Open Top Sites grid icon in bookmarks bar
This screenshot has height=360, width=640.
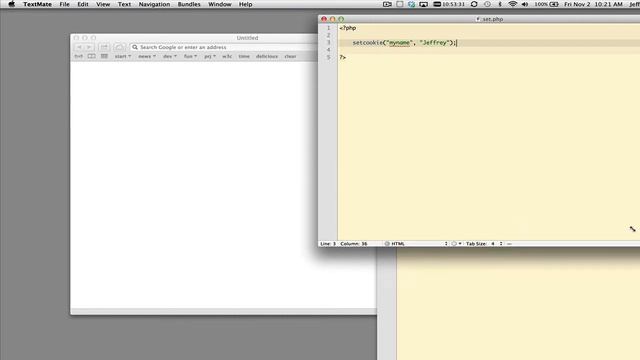coord(104,56)
